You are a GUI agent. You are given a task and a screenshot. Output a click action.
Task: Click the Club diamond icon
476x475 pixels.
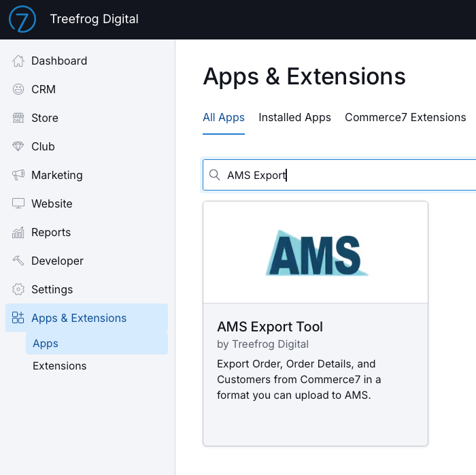click(18, 146)
